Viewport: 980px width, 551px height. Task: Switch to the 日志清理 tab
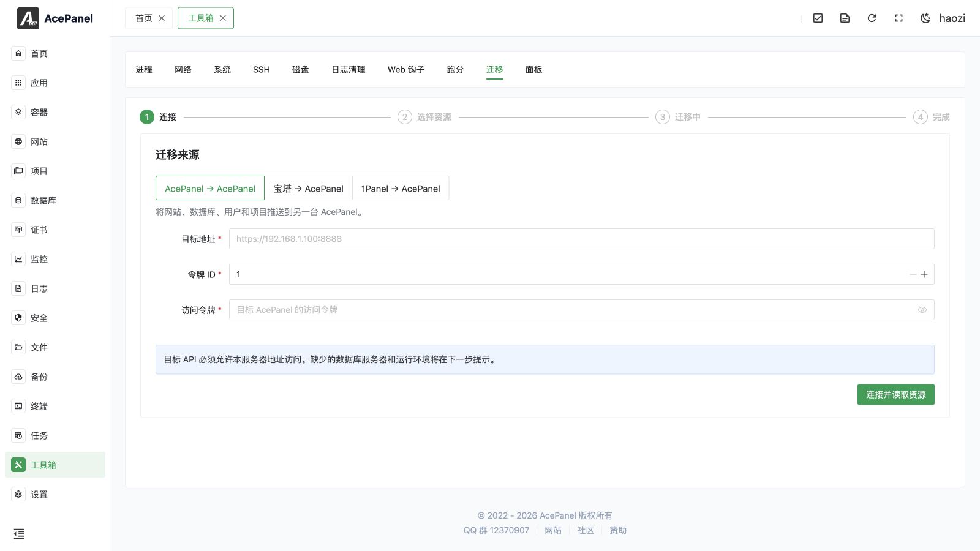tap(349, 70)
